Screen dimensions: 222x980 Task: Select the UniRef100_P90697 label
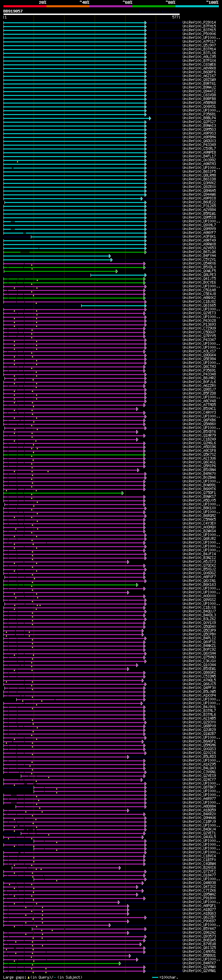(x=199, y=921)
